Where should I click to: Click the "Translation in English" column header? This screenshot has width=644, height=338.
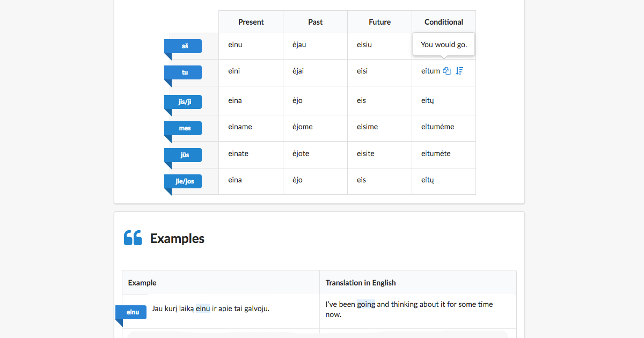361,283
